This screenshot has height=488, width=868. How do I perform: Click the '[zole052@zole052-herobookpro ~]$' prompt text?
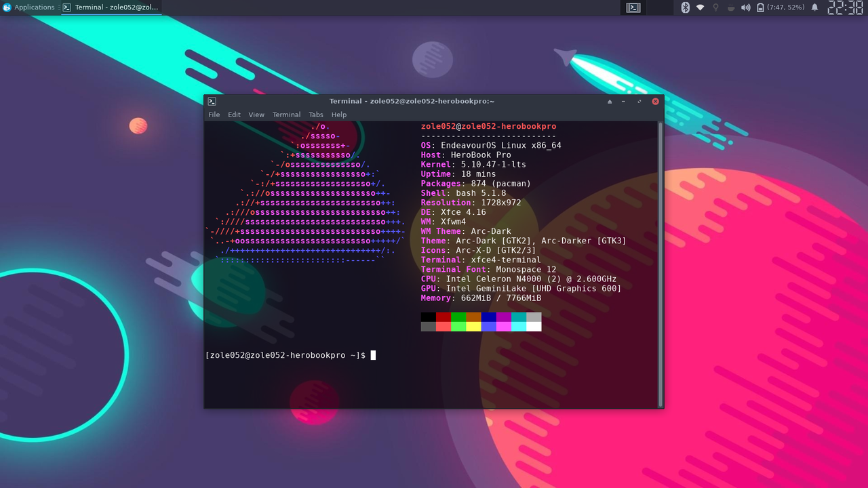(x=285, y=355)
